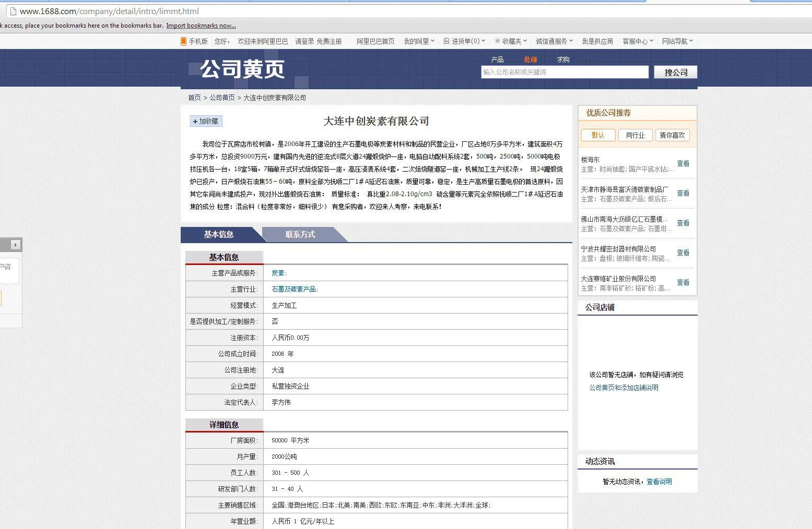Click the 加收藏 add-favorite button

click(206, 121)
